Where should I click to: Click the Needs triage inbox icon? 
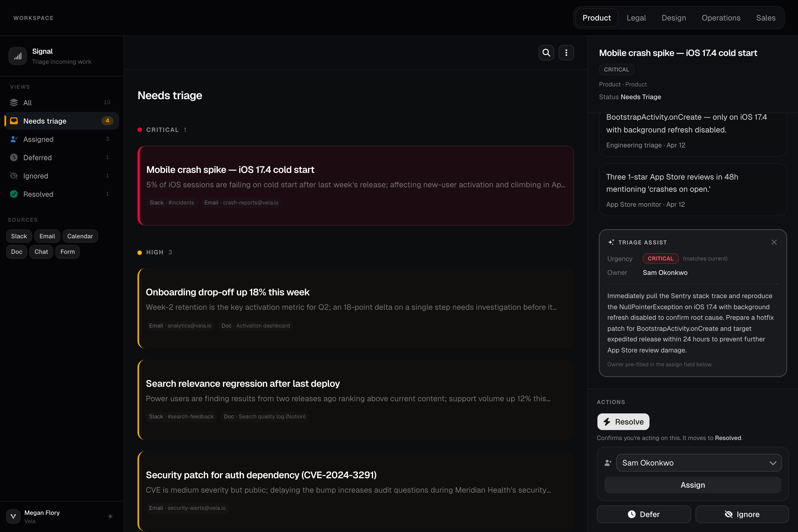(x=14, y=121)
